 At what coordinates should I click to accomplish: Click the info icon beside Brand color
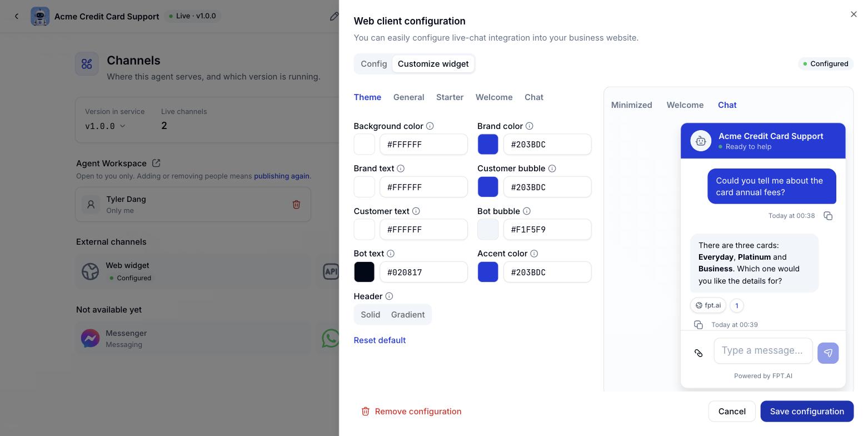click(530, 126)
